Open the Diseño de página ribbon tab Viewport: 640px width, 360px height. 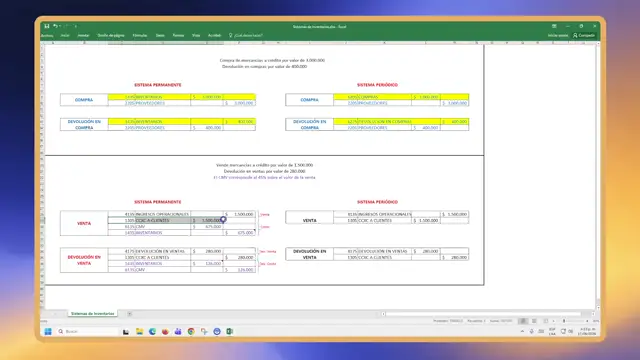pos(111,36)
